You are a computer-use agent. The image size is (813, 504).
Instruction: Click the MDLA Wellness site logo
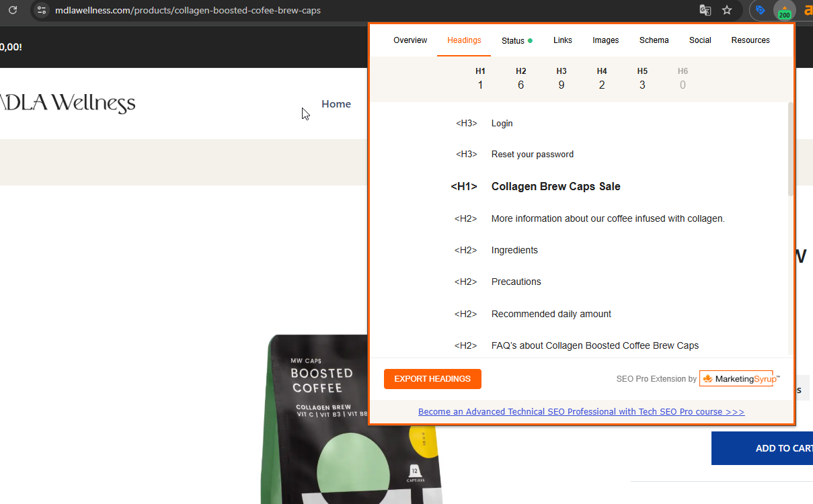tap(67, 103)
